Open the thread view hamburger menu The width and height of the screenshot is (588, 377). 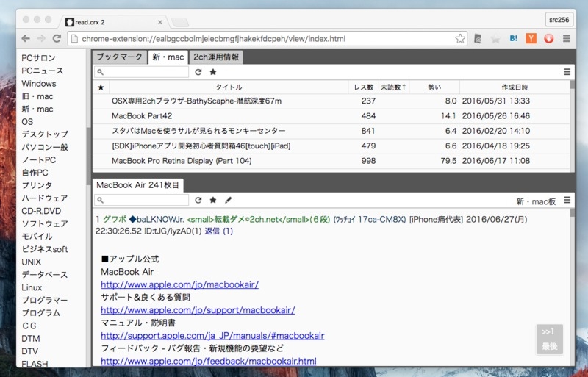coord(567,200)
